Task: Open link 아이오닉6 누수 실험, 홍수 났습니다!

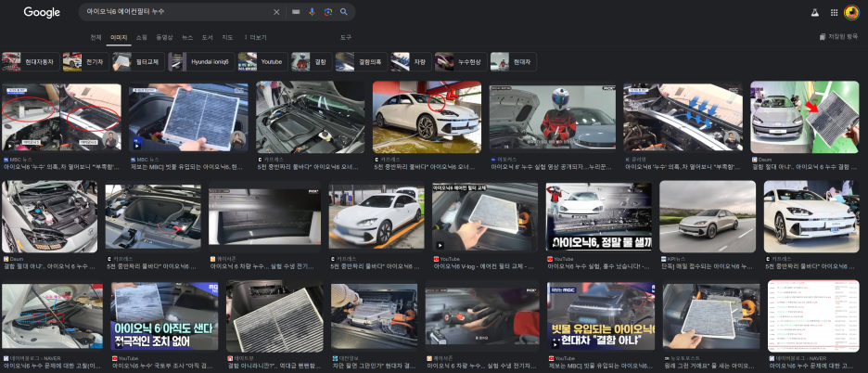Action: tap(598, 266)
